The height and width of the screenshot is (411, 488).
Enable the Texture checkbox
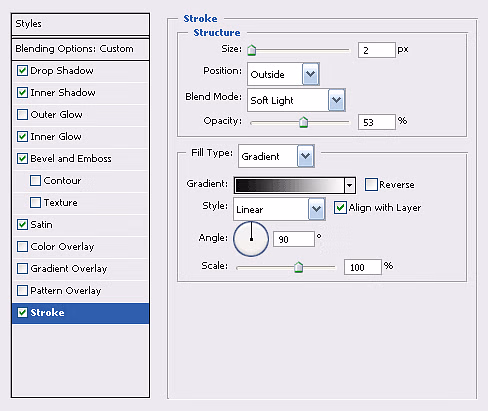(x=35, y=203)
